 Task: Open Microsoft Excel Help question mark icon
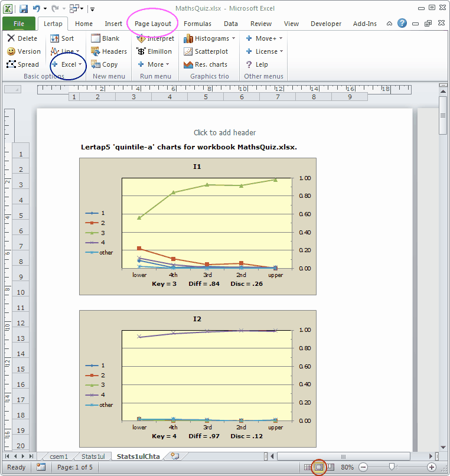402,24
